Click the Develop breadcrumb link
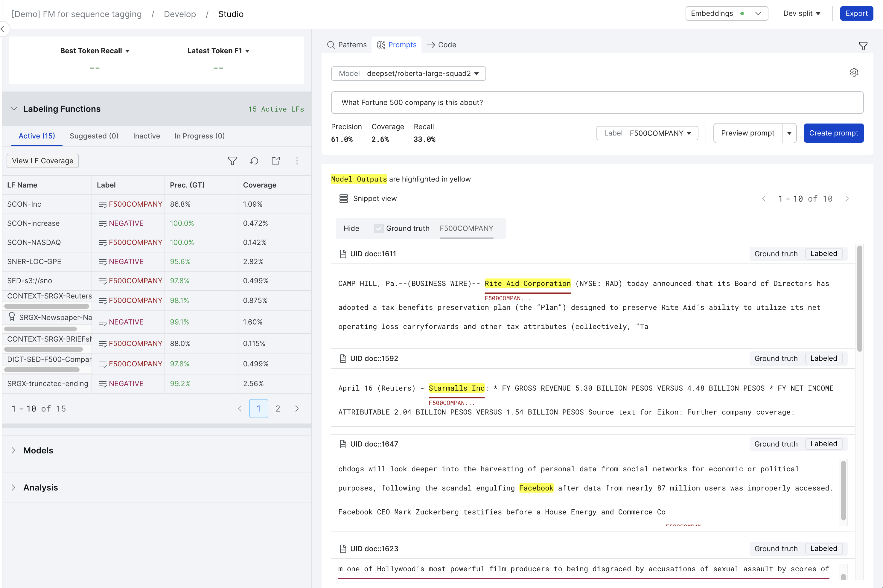883x588 pixels. click(x=180, y=14)
